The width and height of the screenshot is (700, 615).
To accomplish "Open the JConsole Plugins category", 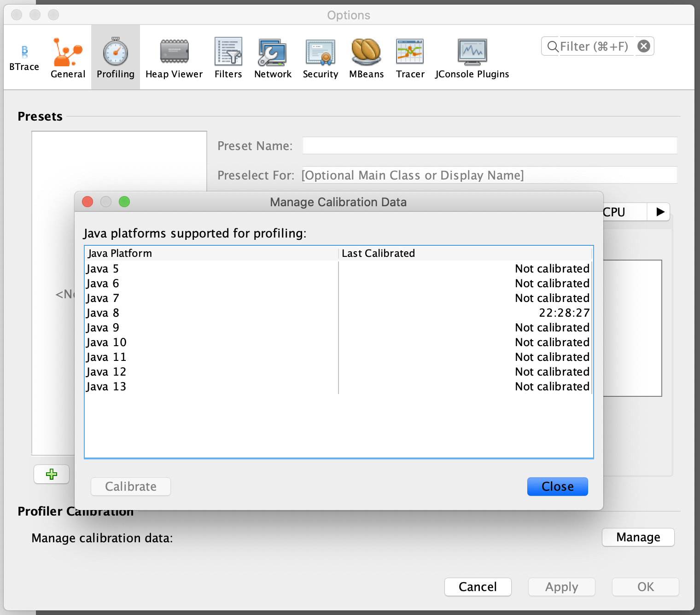I will (472, 57).
